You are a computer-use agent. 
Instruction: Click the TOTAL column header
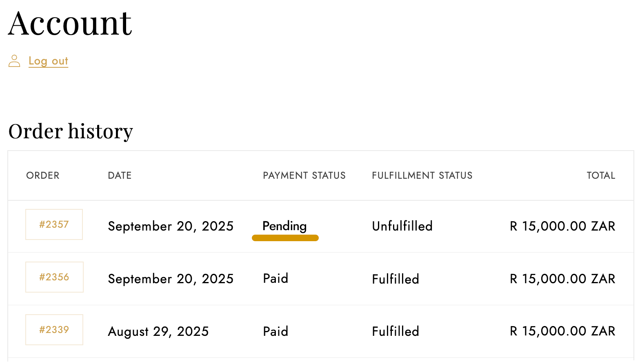coord(601,175)
